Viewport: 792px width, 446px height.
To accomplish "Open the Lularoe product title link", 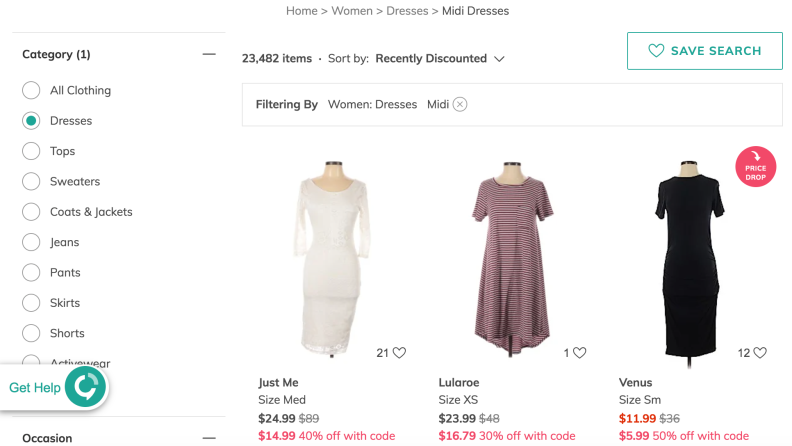I will pyautogui.click(x=459, y=382).
